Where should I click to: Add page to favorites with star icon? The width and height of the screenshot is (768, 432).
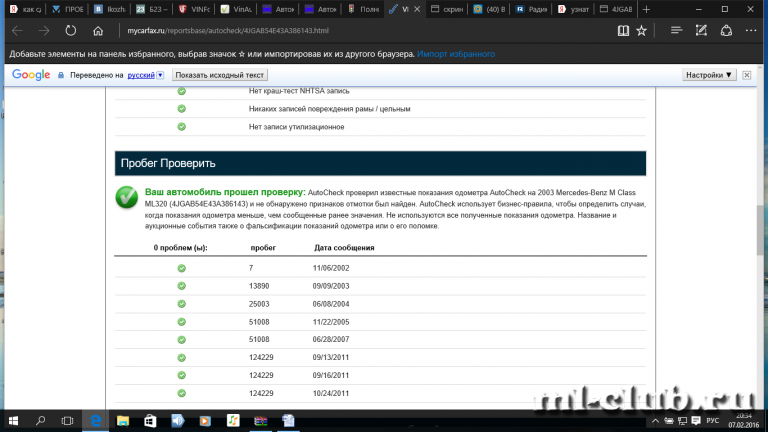click(642, 31)
